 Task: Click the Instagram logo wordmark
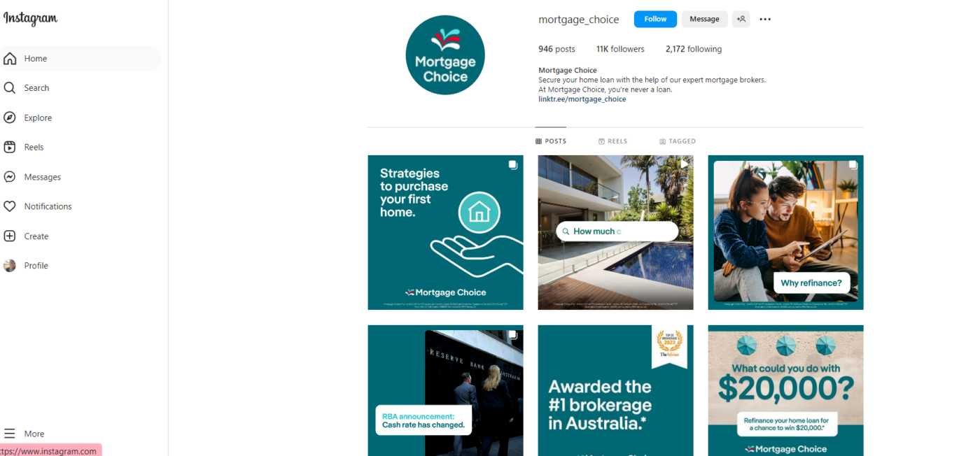point(30,19)
